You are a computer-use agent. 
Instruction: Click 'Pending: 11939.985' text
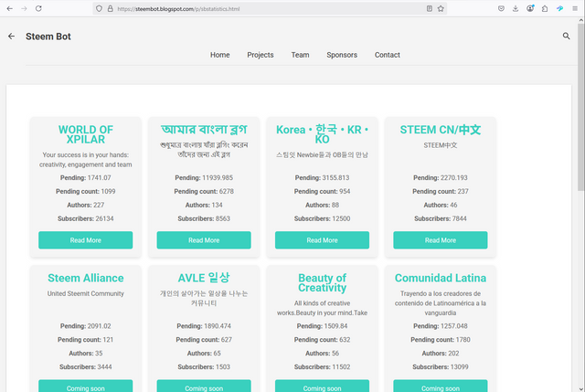204,178
